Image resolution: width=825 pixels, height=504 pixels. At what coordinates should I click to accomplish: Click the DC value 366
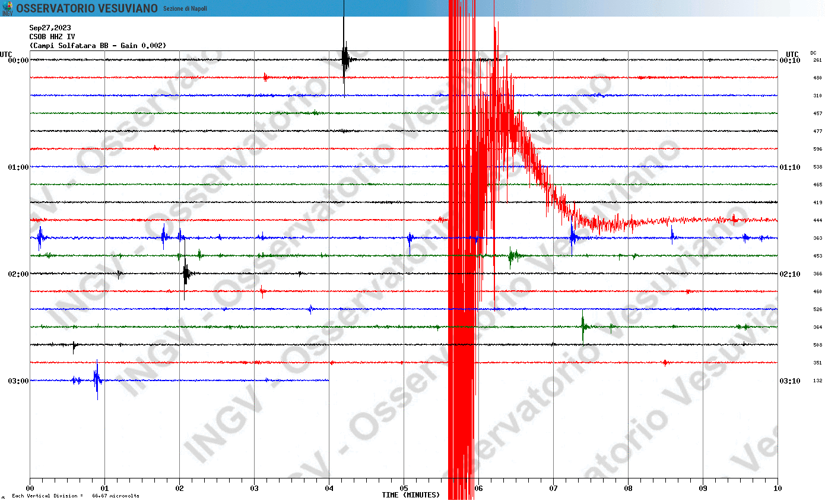(817, 274)
